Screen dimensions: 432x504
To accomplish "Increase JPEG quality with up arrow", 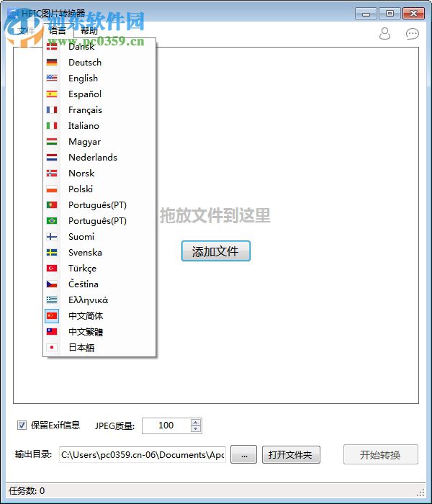I will pos(195,423).
